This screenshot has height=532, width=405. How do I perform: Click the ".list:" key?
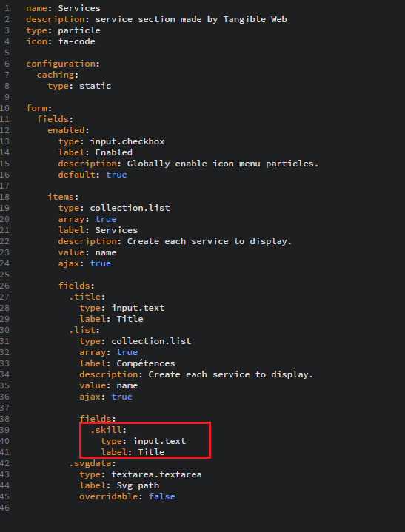coord(84,330)
